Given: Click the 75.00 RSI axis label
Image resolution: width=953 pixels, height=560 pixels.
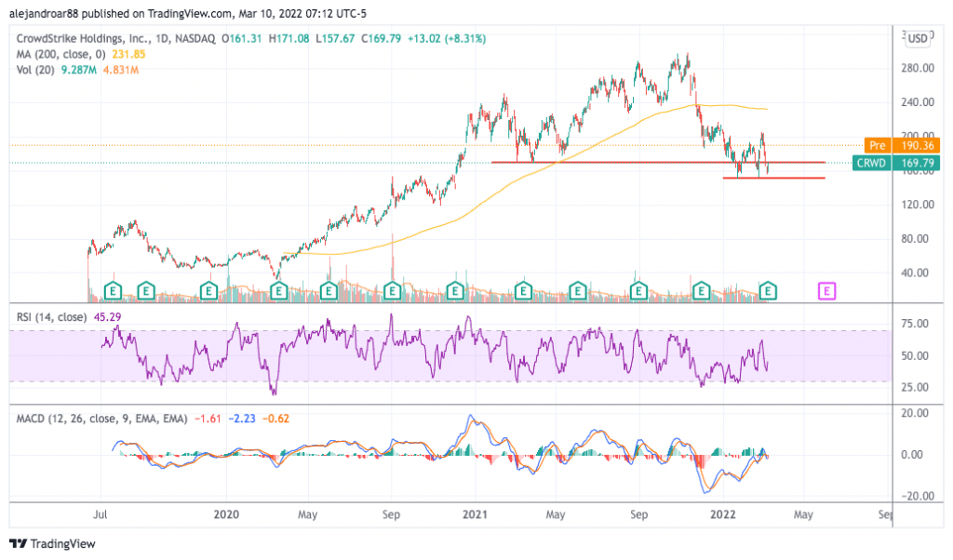Looking at the screenshot, I should 915,324.
